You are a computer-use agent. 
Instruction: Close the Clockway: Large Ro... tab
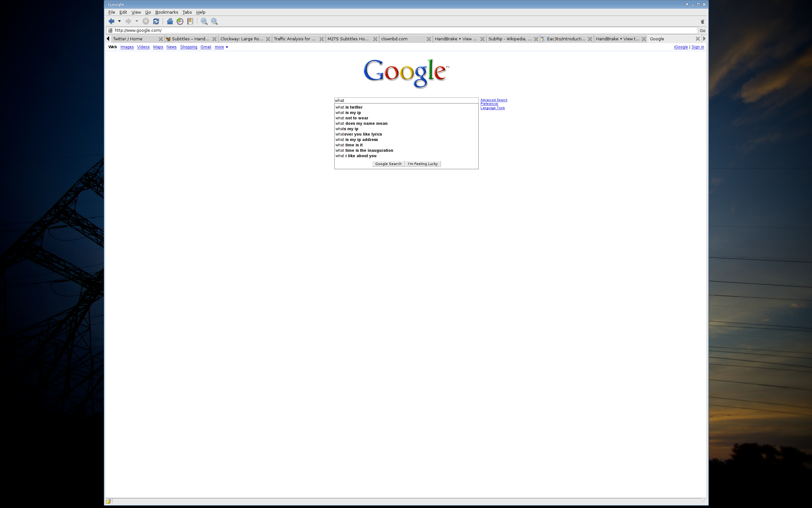coord(268,39)
